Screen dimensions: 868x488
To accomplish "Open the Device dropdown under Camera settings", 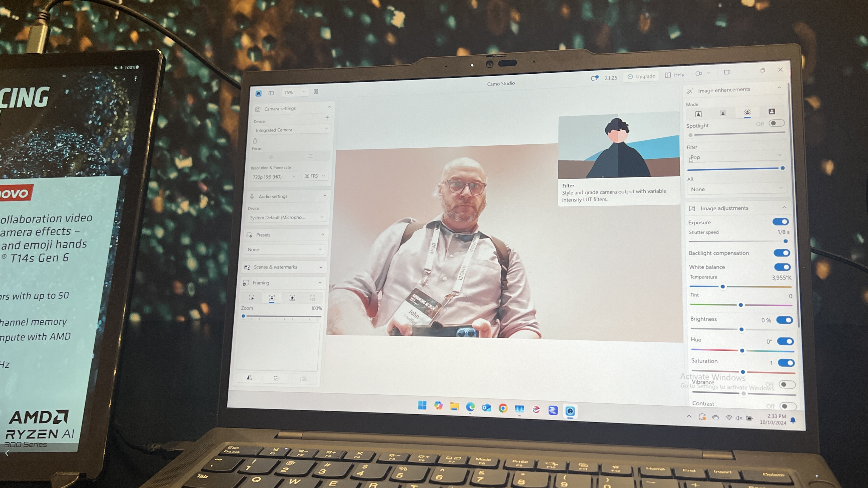I will (x=288, y=130).
